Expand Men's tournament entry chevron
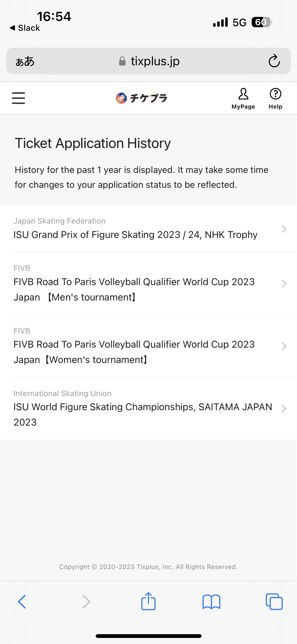The height and width of the screenshot is (644, 297). pos(284,284)
